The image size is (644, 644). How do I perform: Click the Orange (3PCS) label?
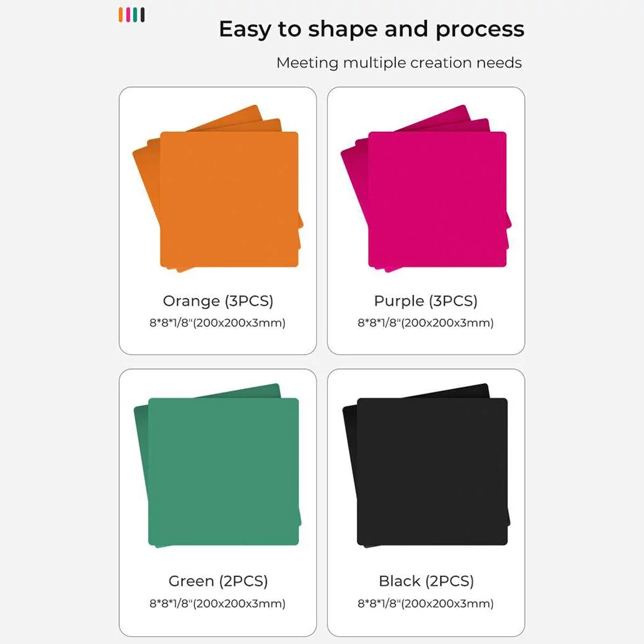pos(218,301)
